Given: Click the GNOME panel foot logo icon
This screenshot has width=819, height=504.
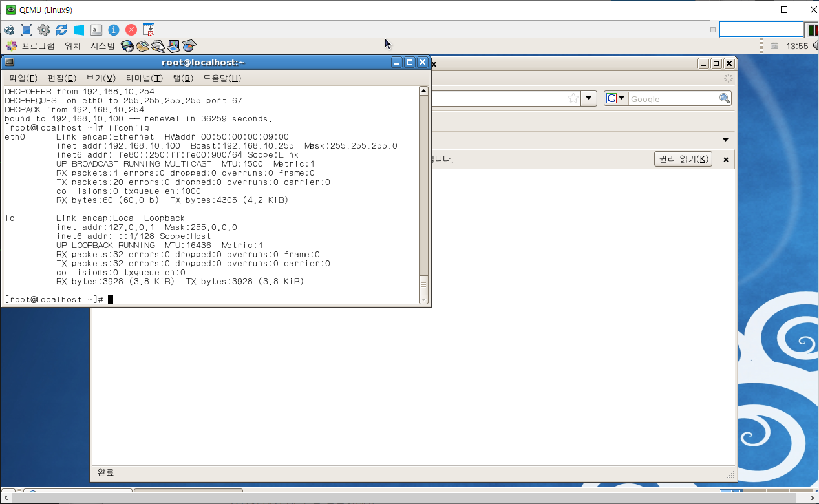Looking at the screenshot, I should (x=12, y=46).
